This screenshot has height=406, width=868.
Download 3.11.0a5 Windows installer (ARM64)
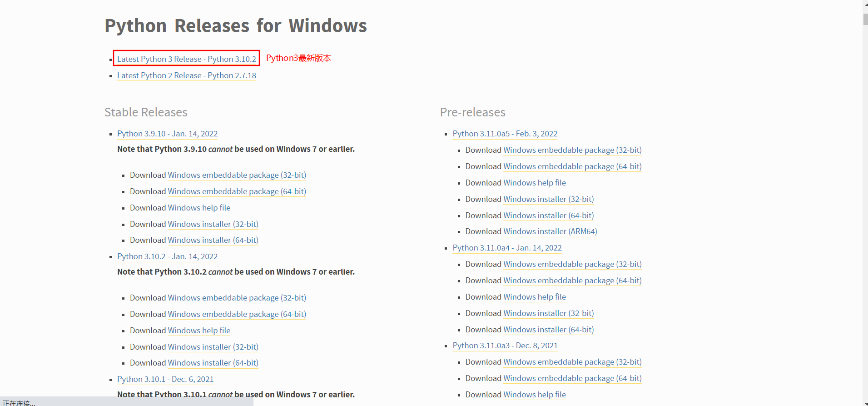click(x=550, y=231)
